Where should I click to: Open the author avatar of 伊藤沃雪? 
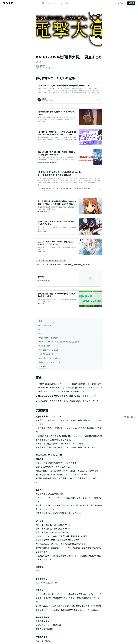click(37, 67)
